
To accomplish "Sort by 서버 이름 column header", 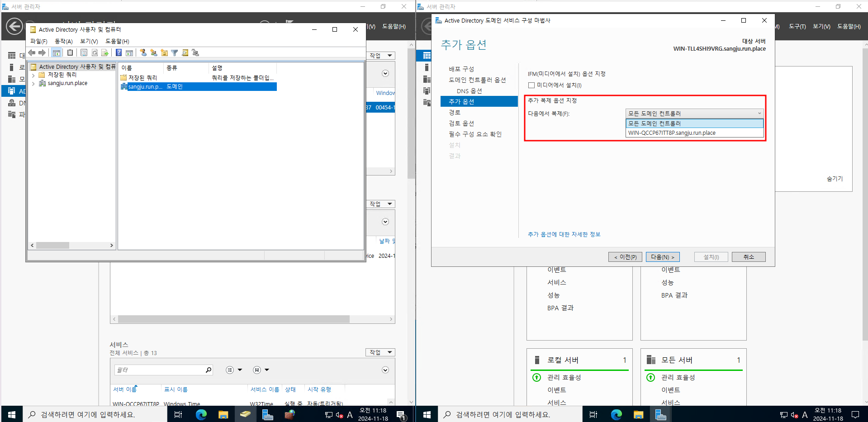I will (x=125, y=389).
